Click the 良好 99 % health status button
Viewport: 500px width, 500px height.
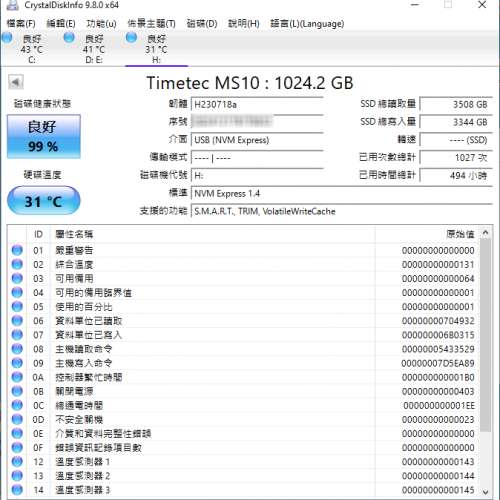(44, 136)
